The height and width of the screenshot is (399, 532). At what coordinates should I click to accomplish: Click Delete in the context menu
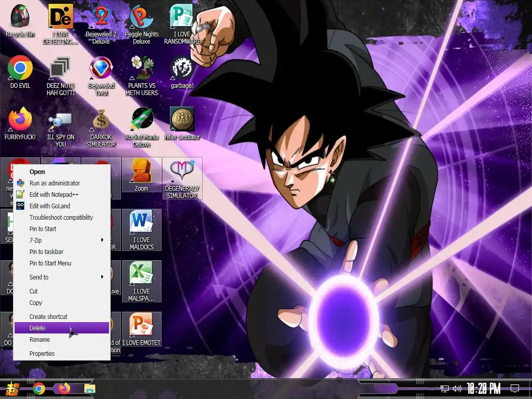click(x=62, y=328)
